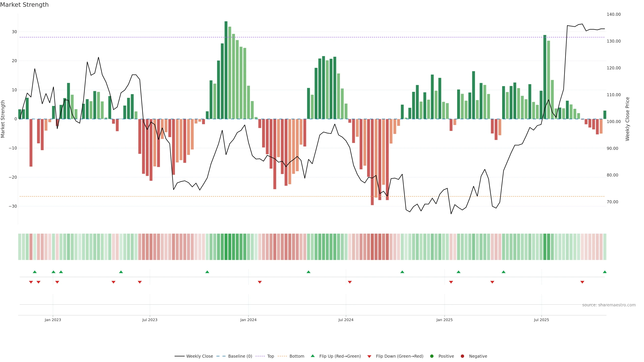The width and height of the screenshot is (644, 362).
Task: Click Flip Up green triangle legend icon
Action: tap(312, 356)
